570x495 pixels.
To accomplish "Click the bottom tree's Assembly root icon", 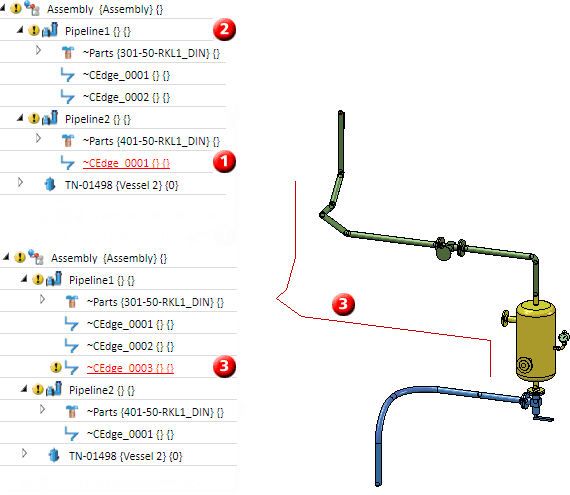I will tap(36, 257).
